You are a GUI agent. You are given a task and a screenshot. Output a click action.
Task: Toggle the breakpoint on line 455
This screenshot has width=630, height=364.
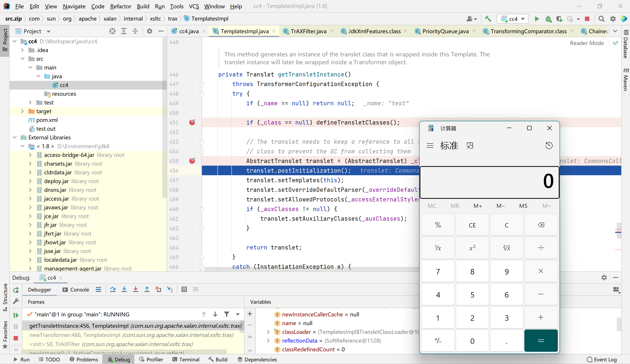[x=192, y=161]
